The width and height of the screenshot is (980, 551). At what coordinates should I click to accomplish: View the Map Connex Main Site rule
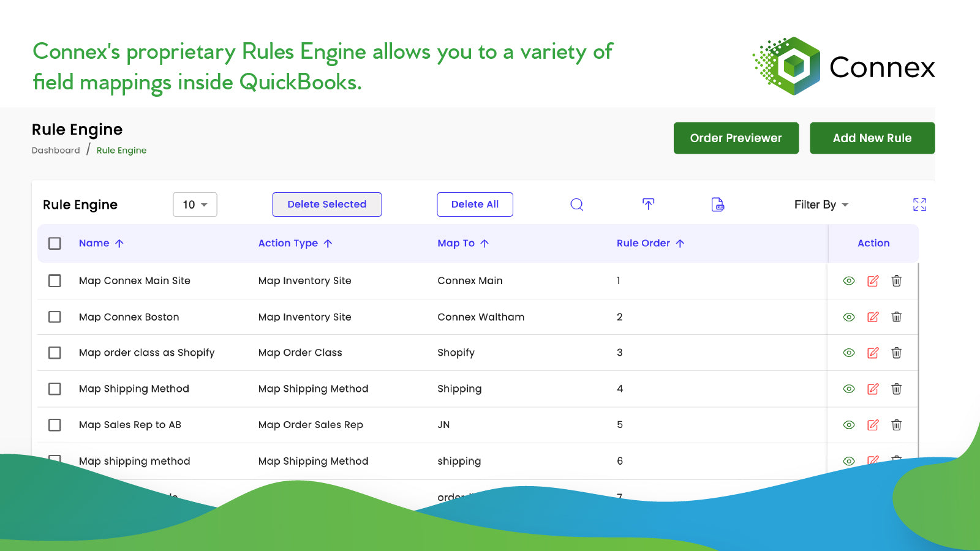coord(848,281)
